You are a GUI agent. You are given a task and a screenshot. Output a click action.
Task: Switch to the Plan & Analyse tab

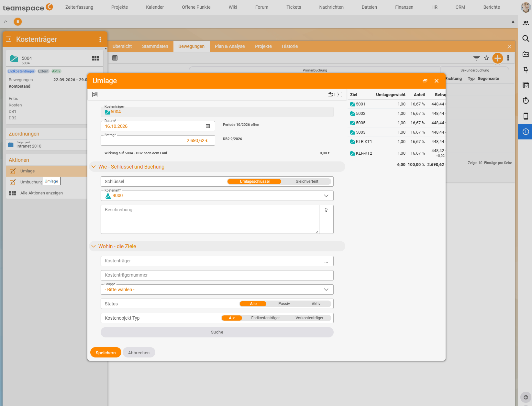coord(230,46)
